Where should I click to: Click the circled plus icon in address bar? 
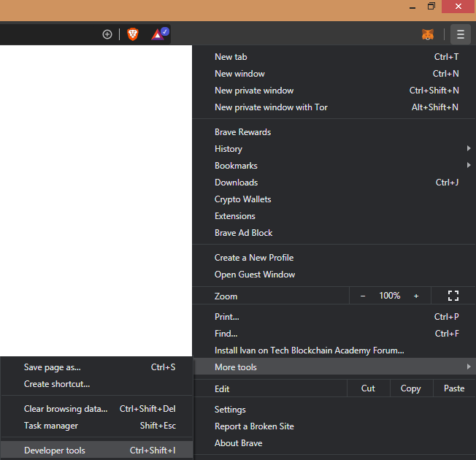point(107,34)
